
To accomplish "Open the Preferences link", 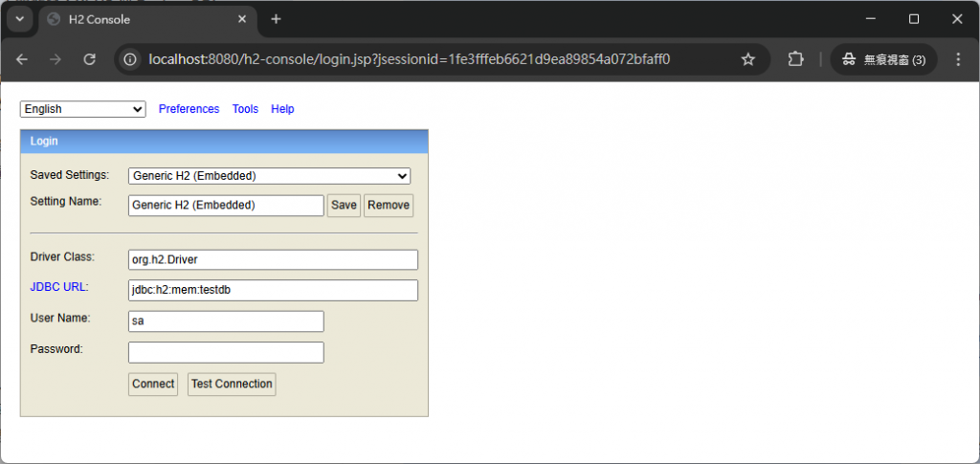I will click(189, 109).
